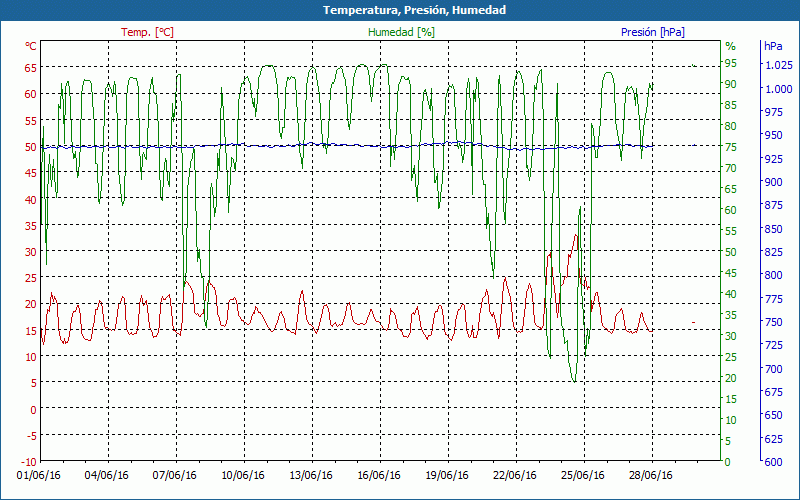Click the 55 tick on humidity axis
Viewport: 800px width, 500px height.
(731, 231)
